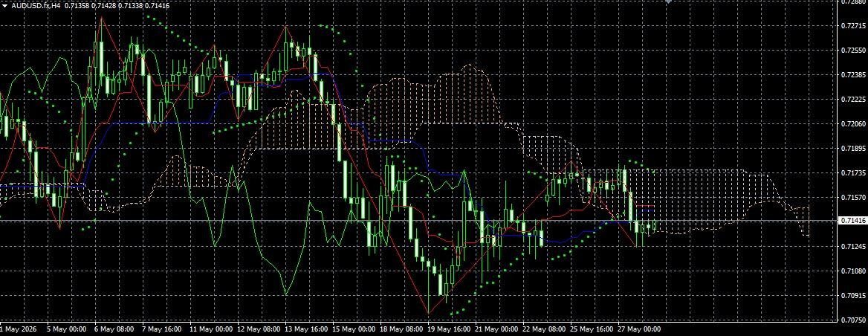Click the 15 May 00:00 time label
Screen dimensions: 868x336
354,329
